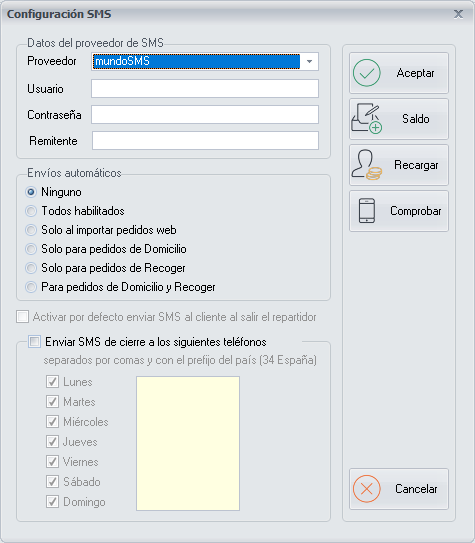The width and height of the screenshot is (475, 543).
Task: Click the Comprobar phone icon
Action: click(367, 211)
